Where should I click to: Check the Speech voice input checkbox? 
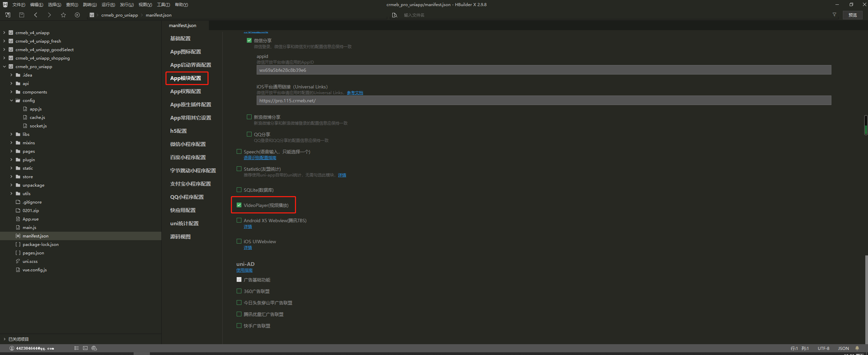(239, 151)
